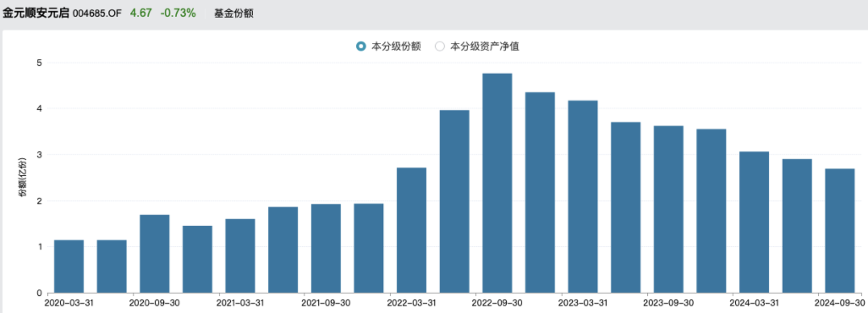Viewport: 868px width, 313px height.
Task: Click the bar for 2024-03-31
Action: (754, 222)
